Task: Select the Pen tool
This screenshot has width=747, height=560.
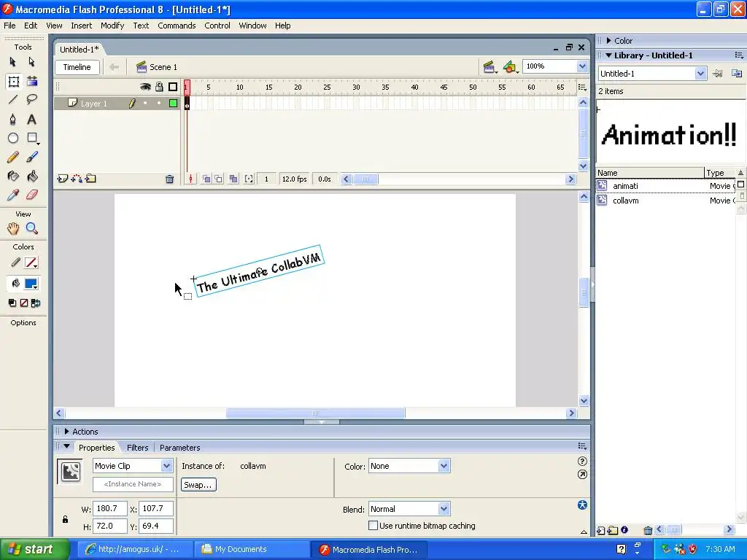Action: pos(13,119)
